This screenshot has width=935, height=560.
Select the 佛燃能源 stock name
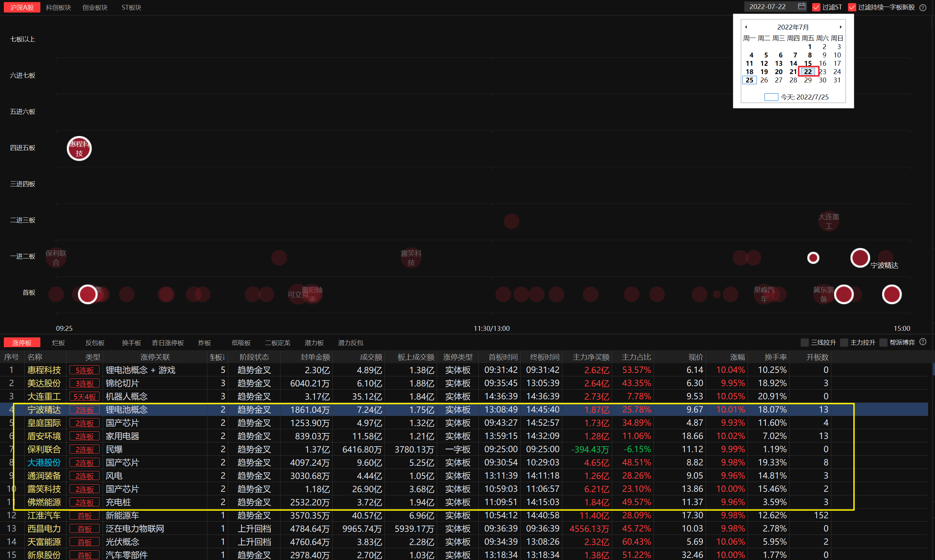pos(44,502)
